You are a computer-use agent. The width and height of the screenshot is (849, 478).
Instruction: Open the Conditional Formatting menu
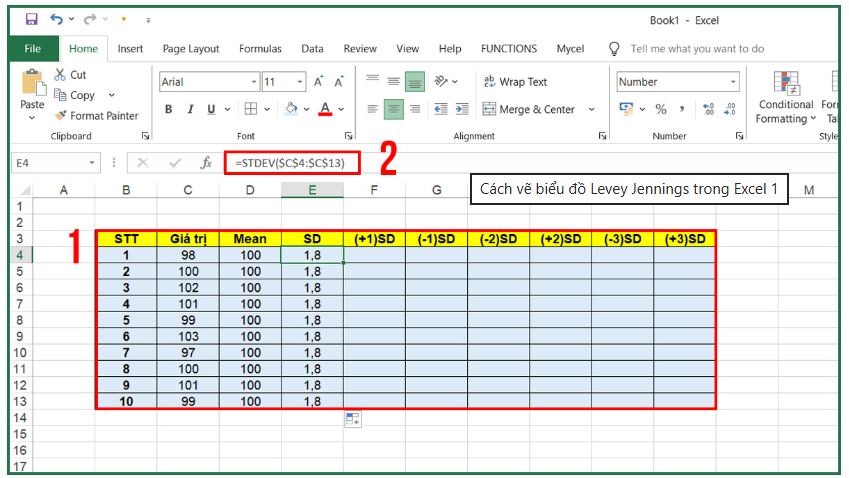click(785, 98)
